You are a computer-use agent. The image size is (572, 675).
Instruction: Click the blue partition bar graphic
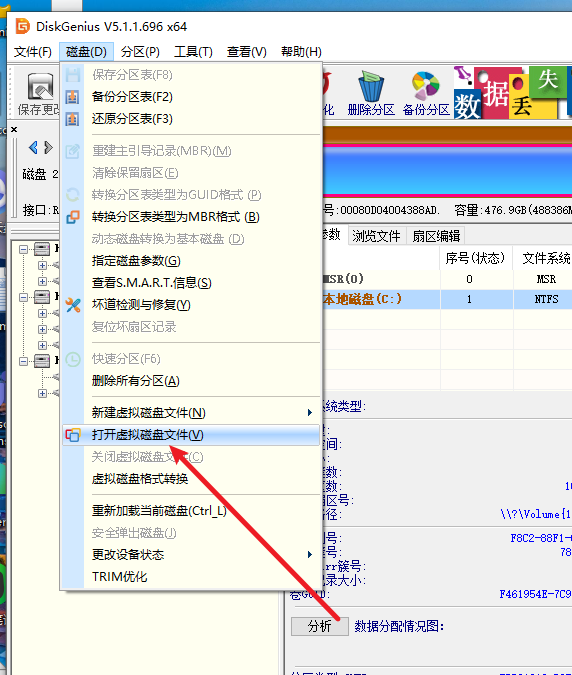point(447,170)
